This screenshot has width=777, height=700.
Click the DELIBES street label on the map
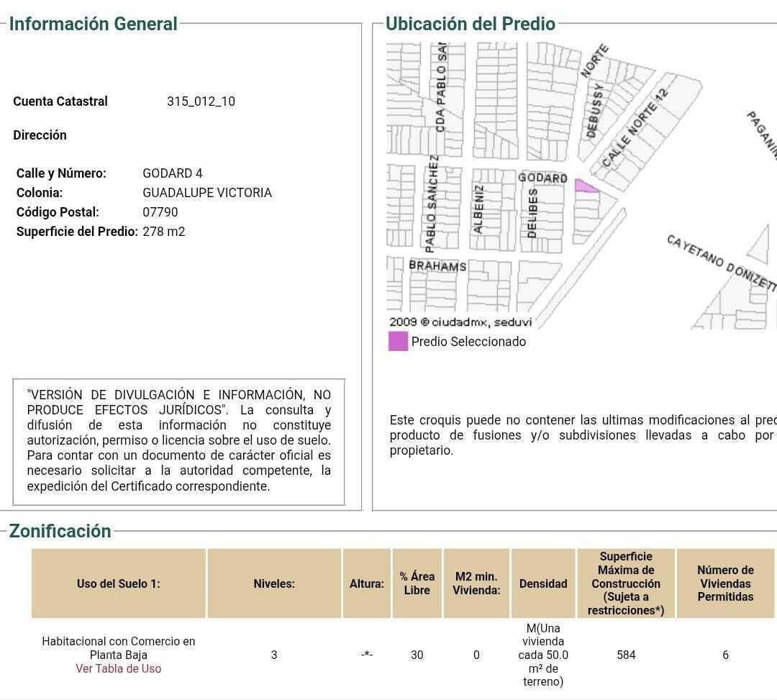point(532,213)
